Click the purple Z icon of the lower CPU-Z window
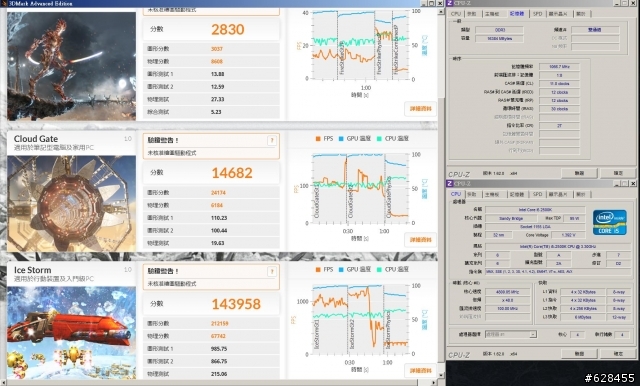640x386 pixels. point(450,184)
